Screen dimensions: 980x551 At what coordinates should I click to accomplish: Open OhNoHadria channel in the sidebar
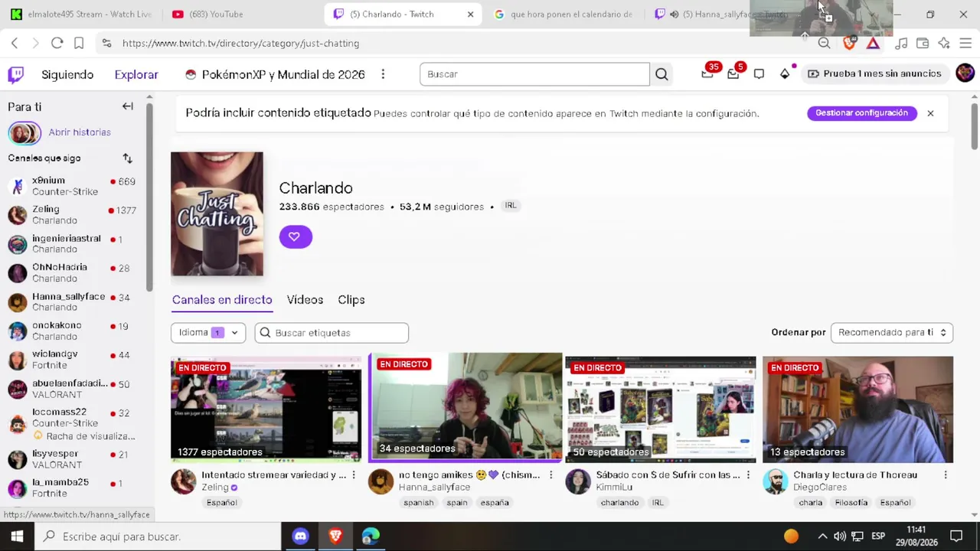tap(72, 272)
